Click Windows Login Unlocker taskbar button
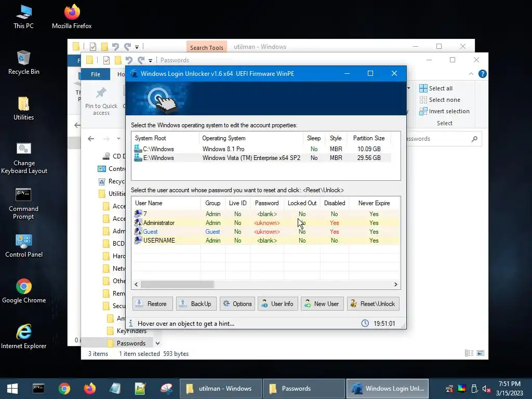Screen dimensions: 532x399 coord(388,389)
